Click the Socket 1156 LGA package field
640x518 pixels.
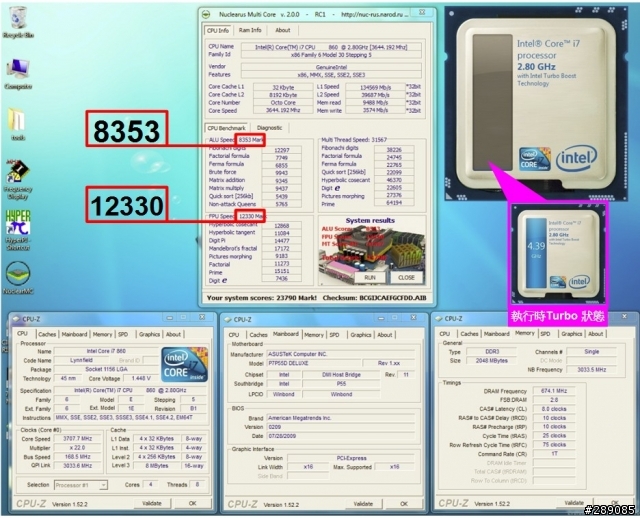106,369
